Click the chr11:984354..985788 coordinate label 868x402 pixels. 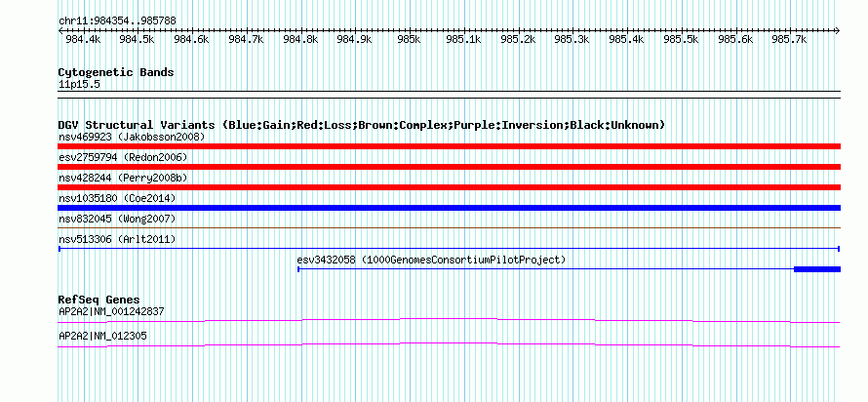pyautogui.click(x=117, y=20)
